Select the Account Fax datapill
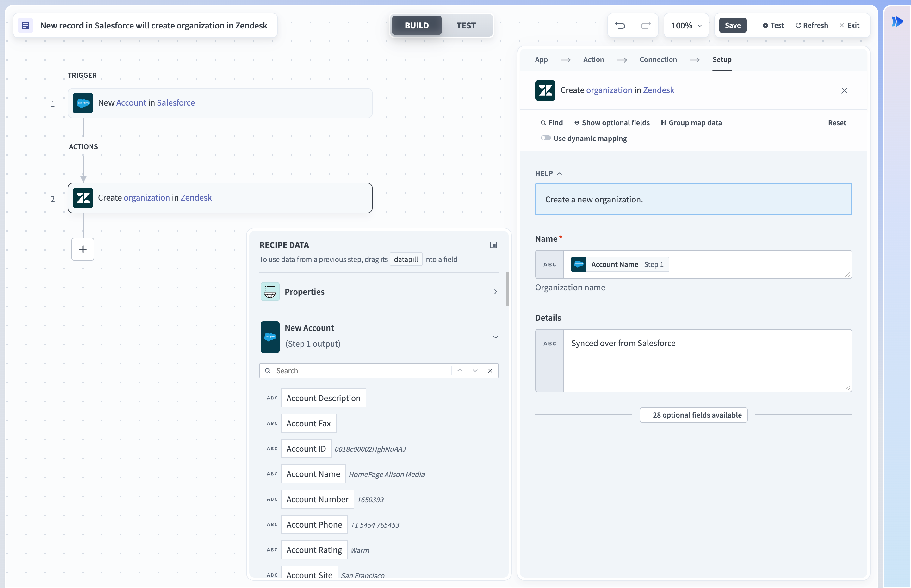The width and height of the screenshot is (911, 588). (x=308, y=423)
